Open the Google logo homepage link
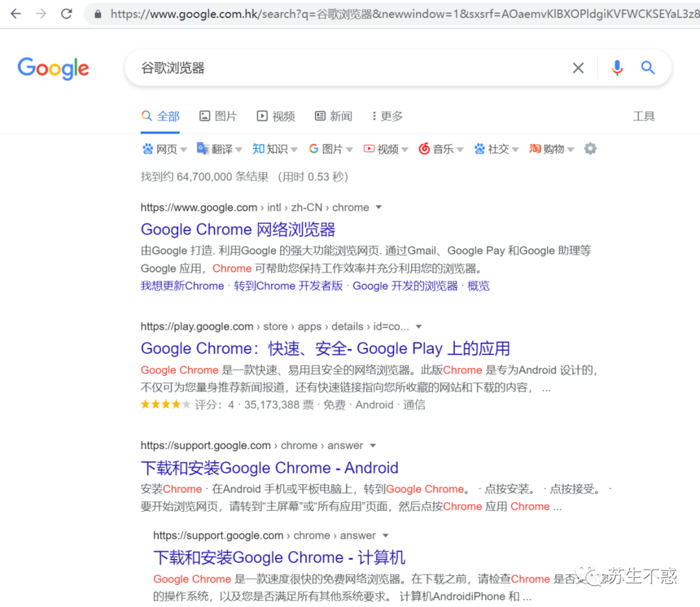The image size is (700, 607). pyautogui.click(x=53, y=68)
